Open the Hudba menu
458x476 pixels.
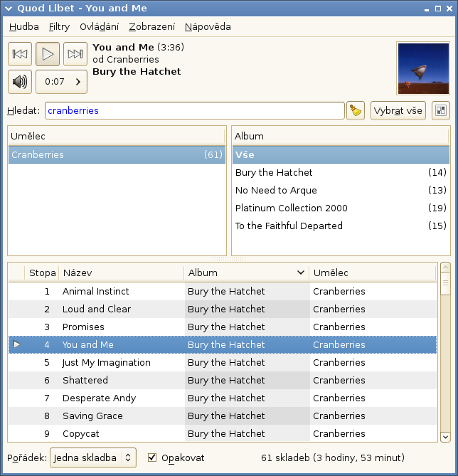pyautogui.click(x=24, y=27)
